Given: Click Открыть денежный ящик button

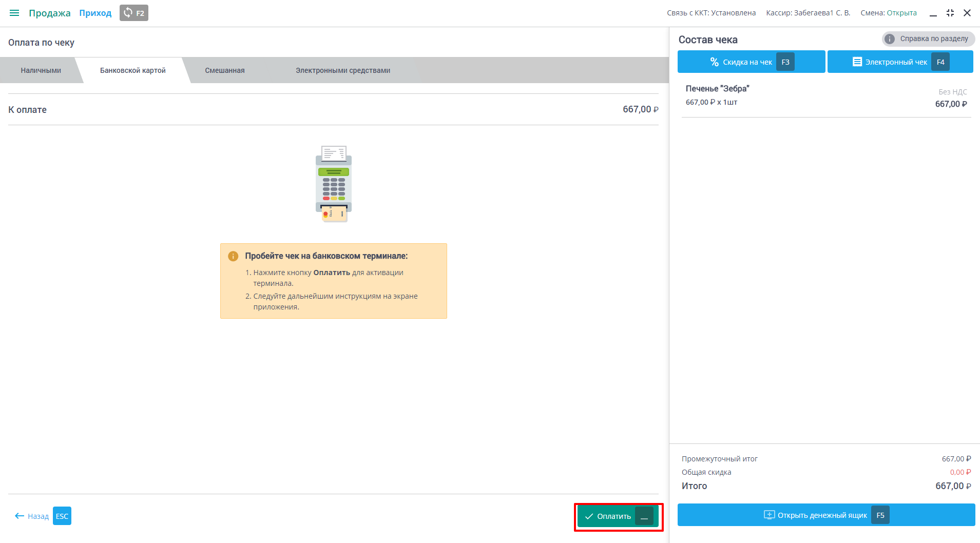Looking at the screenshot, I should [x=827, y=515].
